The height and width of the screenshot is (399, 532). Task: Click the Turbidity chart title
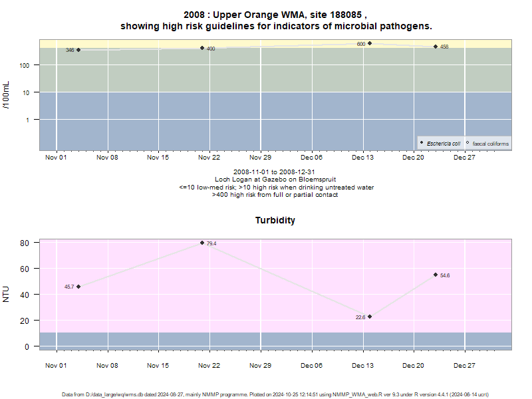tap(275, 220)
